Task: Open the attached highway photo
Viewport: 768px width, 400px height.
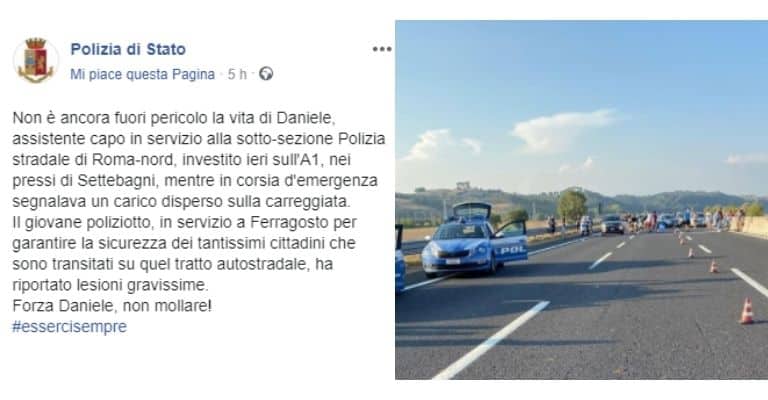Action: tap(581, 200)
